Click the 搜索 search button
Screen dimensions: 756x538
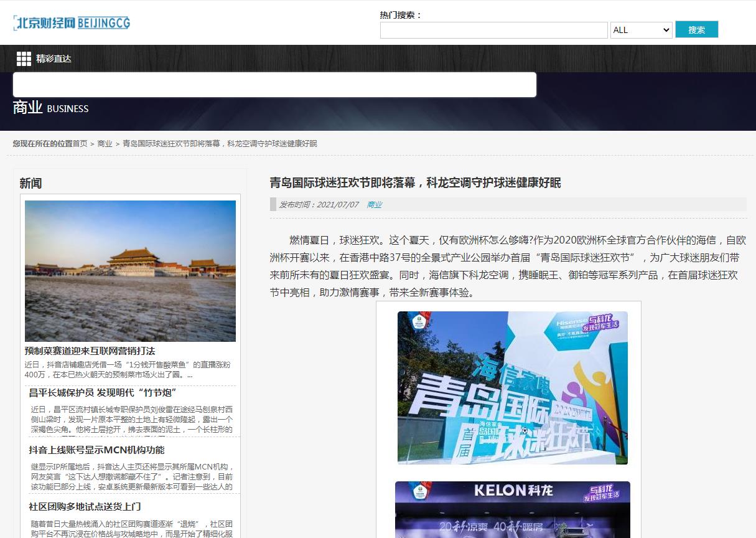click(696, 29)
